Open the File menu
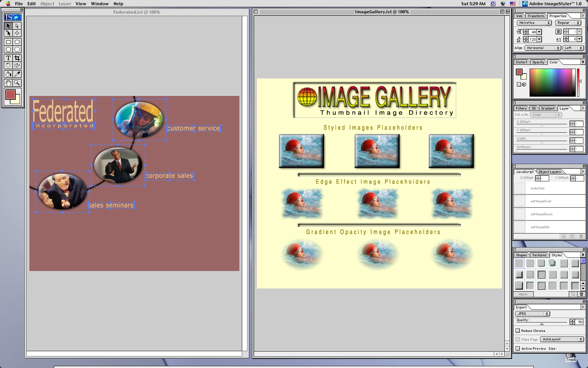Viewport: 588px width, 368px height. [x=19, y=4]
